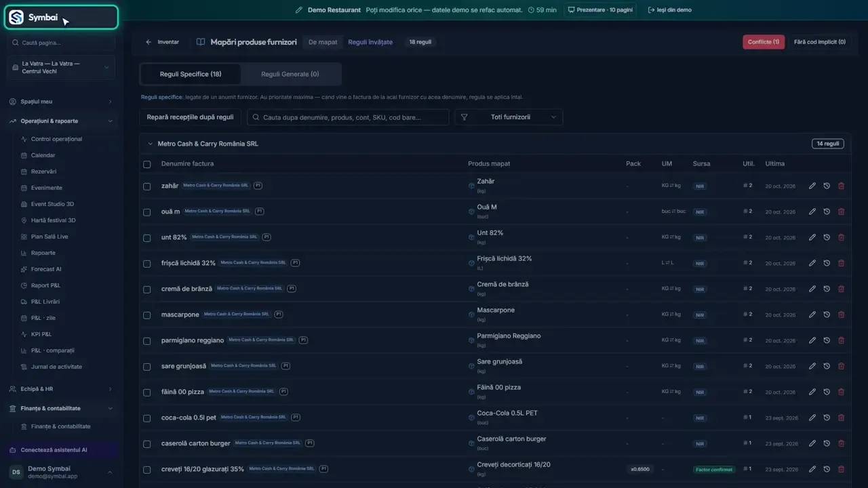Edit the frișcă lichidă 32% rule
868x488 pixels.
click(812, 263)
